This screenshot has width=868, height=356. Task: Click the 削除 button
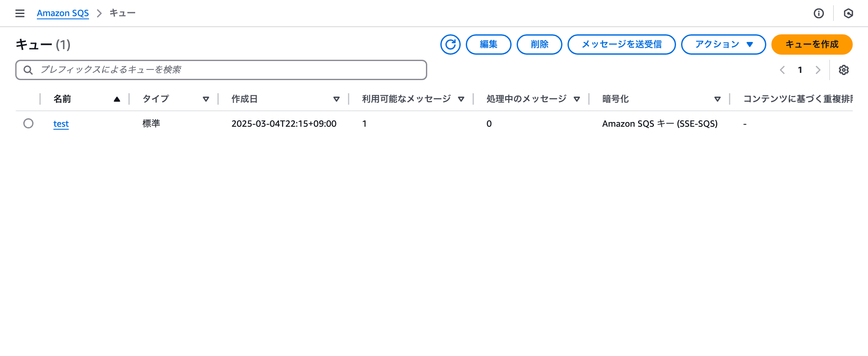[x=539, y=44]
